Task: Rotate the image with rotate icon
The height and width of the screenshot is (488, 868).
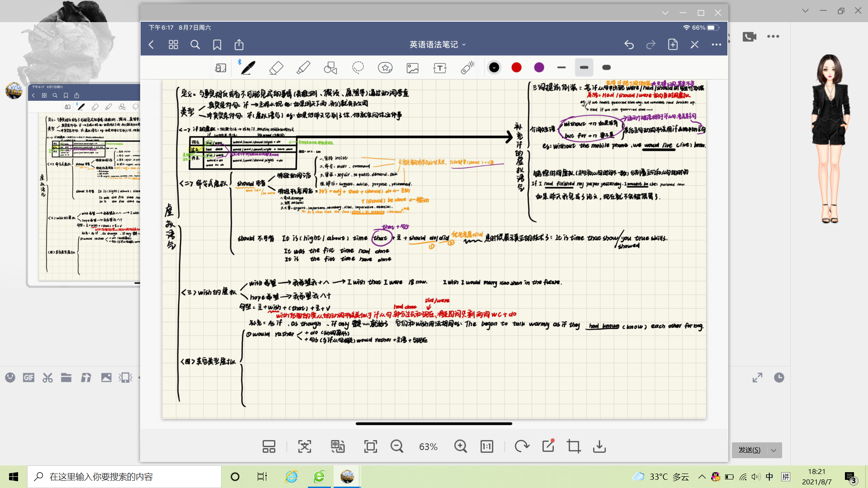Action: [522, 446]
